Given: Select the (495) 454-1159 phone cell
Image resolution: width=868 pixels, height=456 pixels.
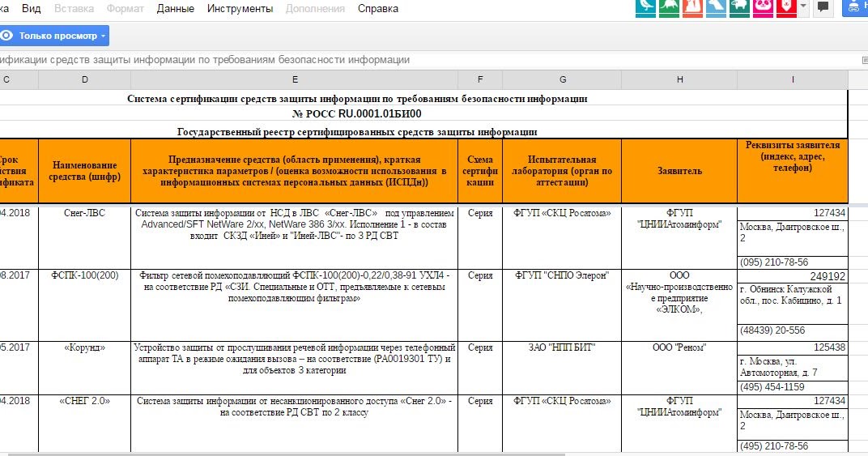Looking at the screenshot, I should [x=793, y=387].
